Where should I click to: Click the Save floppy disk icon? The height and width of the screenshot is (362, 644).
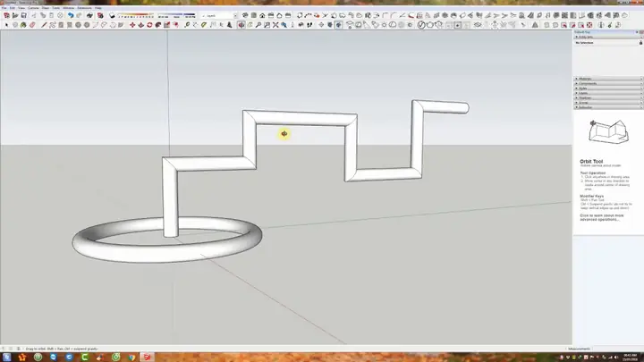point(24,15)
